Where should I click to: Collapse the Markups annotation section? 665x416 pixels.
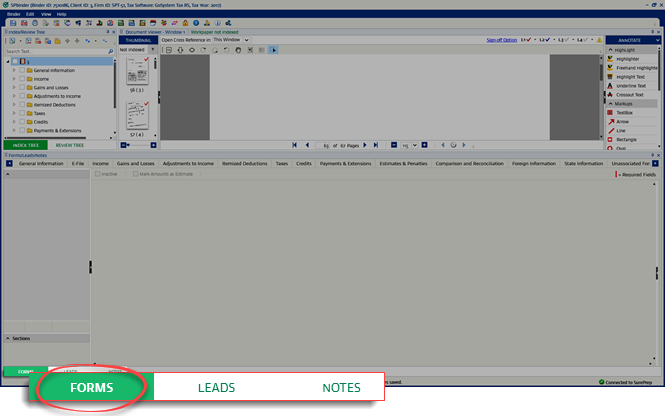click(x=611, y=104)
